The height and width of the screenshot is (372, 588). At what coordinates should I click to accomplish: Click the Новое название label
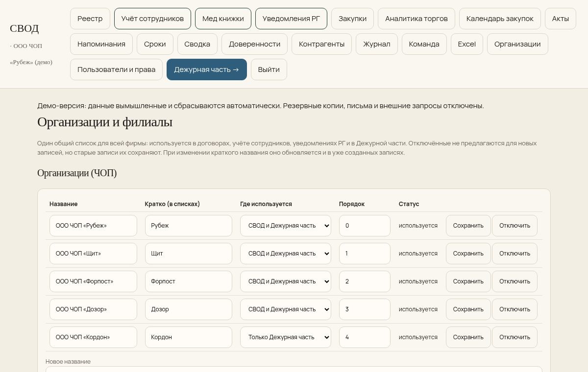click(68, 362)
